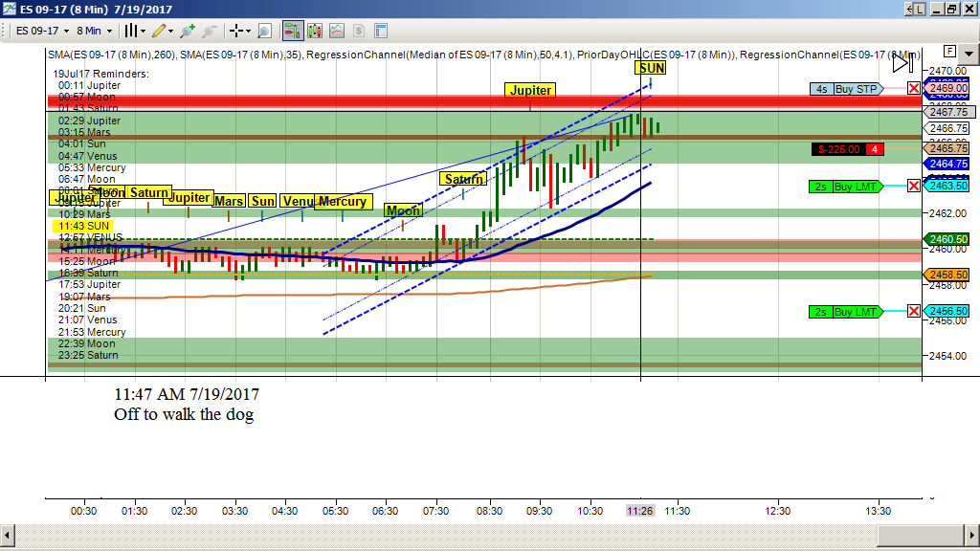Click the red position quantity 4 box
The width and height of the screenshot is (980, 551).
pos(875,149)
